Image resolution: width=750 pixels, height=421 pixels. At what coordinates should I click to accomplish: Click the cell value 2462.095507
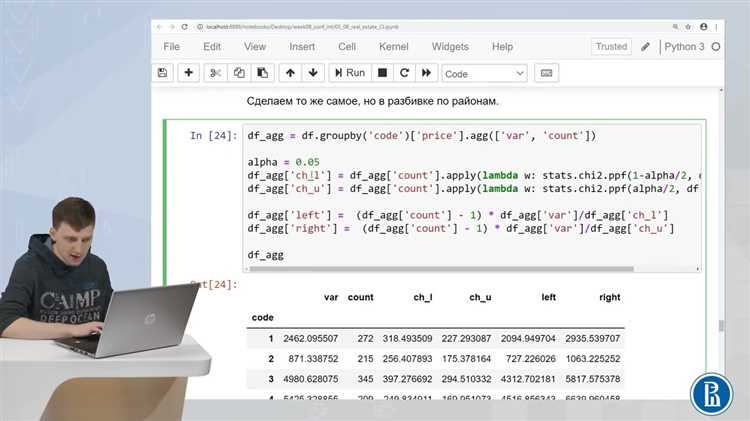tap(310, 338)
